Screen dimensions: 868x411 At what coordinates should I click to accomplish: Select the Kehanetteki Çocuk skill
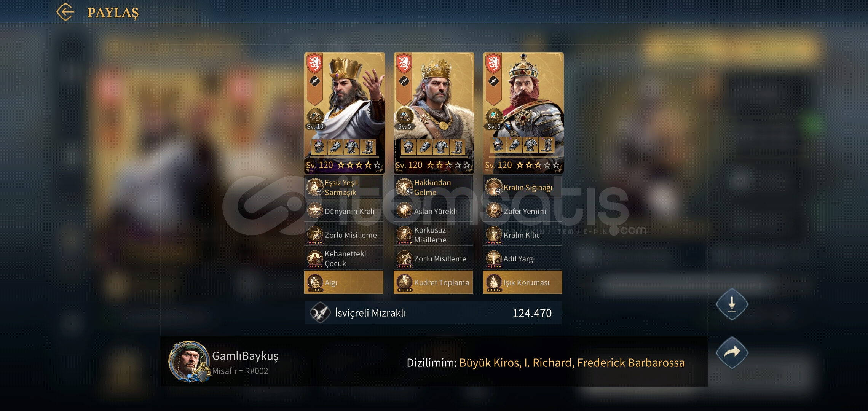pyautogui.click(x=344, y=259)
